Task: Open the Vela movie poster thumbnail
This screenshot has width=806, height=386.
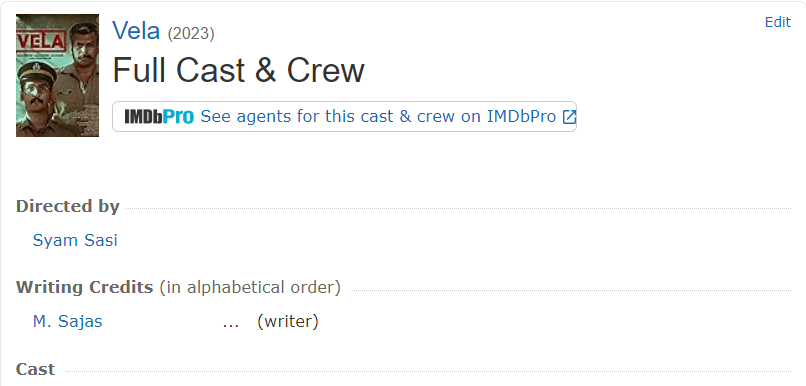Action: pos(57,75)
